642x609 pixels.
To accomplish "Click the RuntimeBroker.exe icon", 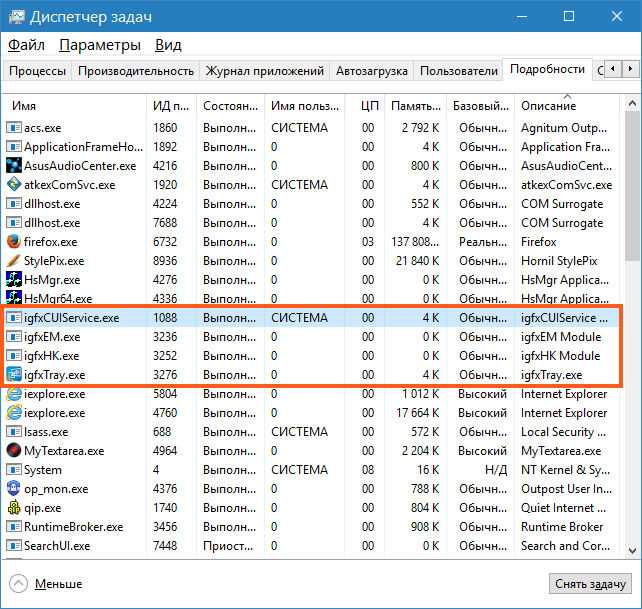I will pyautogui.click(x=14, y=526).
